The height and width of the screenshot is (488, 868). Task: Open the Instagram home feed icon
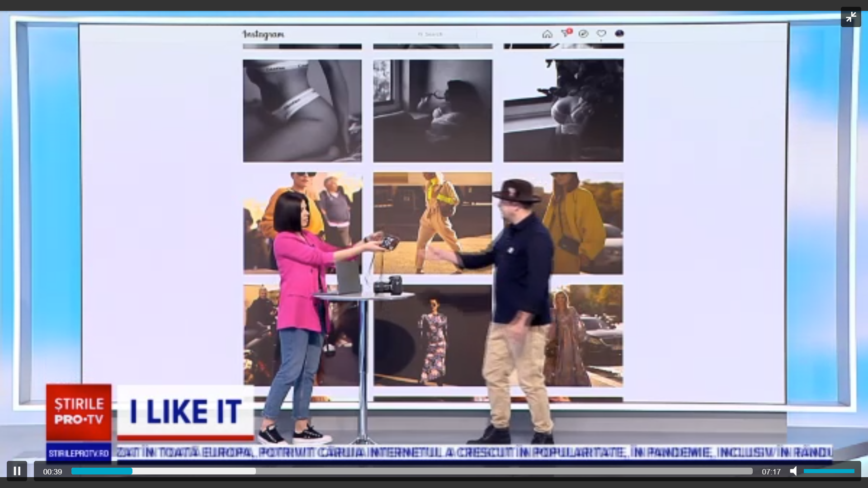click(x=547, y=33)
